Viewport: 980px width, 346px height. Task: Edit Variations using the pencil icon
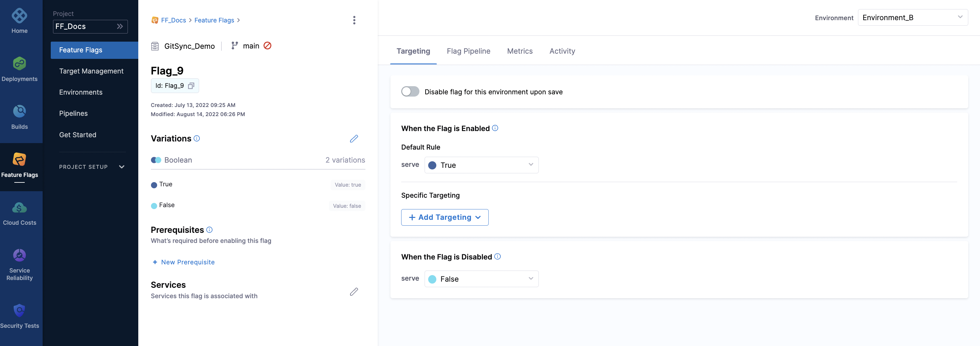pyautogui.click(x=354, y=139)
